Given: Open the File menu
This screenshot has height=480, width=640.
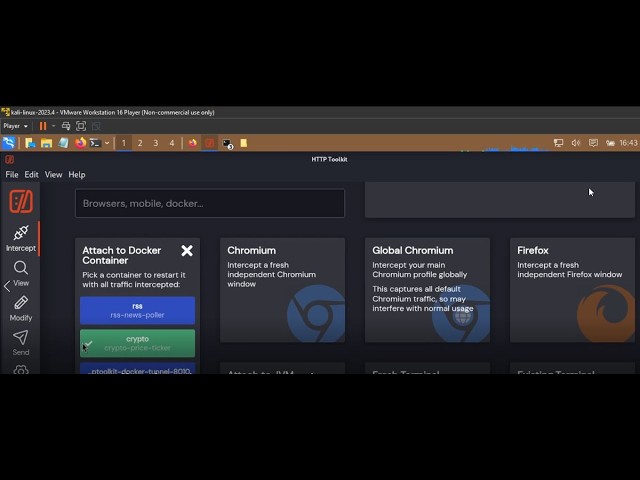Looking at the screenshot, I should coord(12,175).
